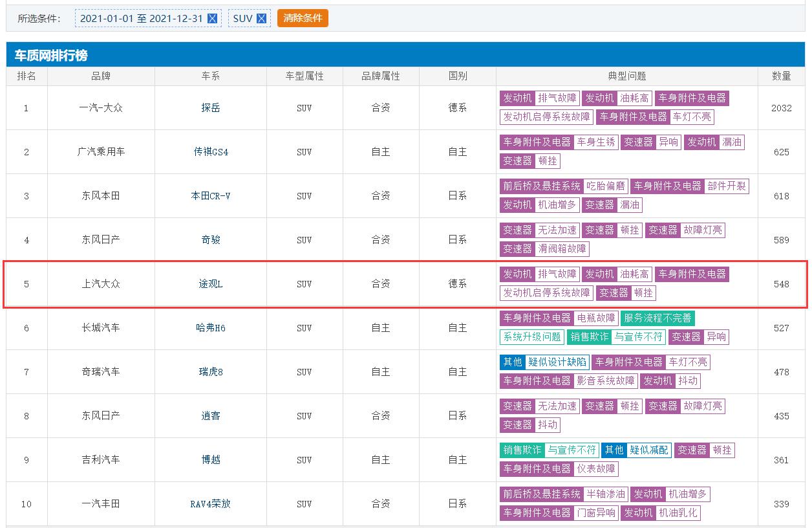This screenshot has height=528, width=812.
Task: Click the complaint count 527
Action: [x=782, y=328]
